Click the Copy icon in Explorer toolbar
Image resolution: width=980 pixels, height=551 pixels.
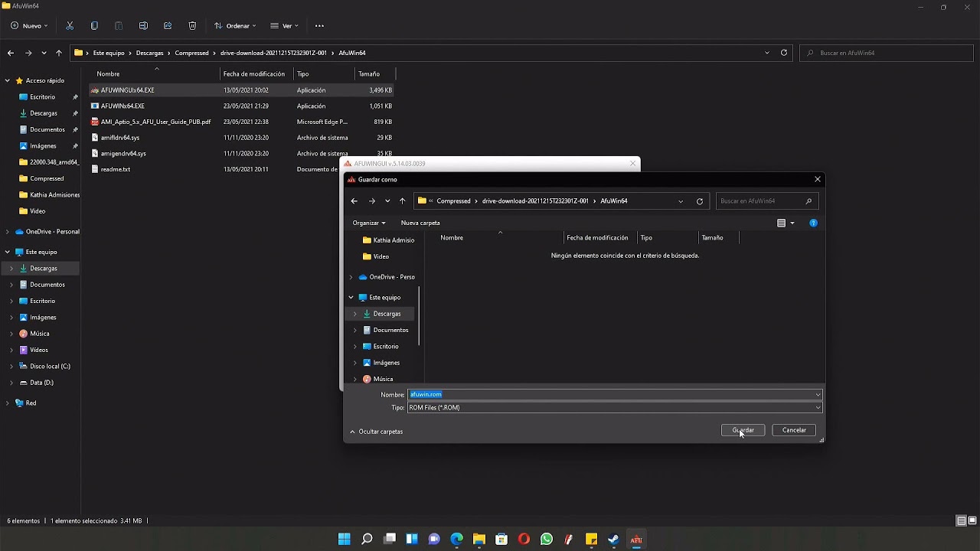click(94, 26)
